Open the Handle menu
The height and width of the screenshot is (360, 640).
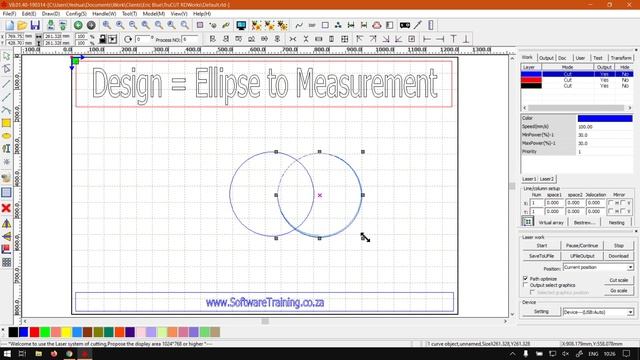[104, 13]
